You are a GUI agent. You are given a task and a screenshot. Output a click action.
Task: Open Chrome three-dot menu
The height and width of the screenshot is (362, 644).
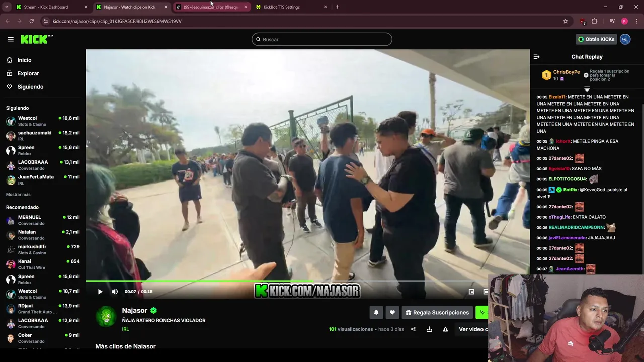click(x=635, y=21)
